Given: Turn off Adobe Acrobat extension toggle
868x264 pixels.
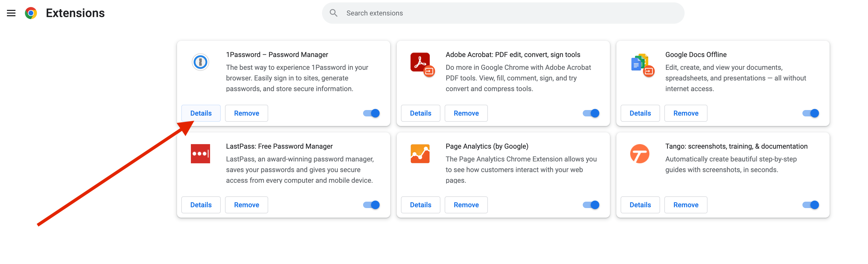Looking at the screenshot, I should click(591, 113).
